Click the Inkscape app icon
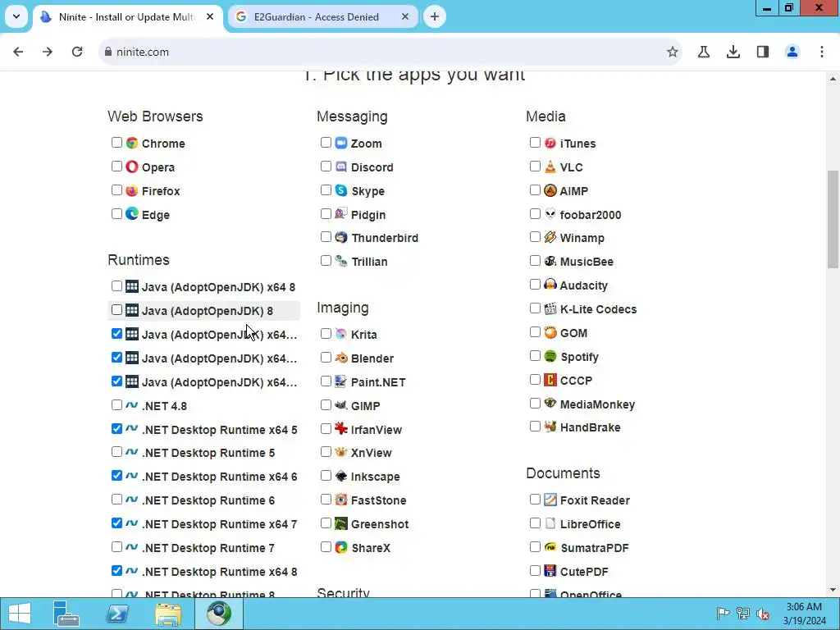The width and height of the screenshot is (840, 630). click(x=341, y=476)
